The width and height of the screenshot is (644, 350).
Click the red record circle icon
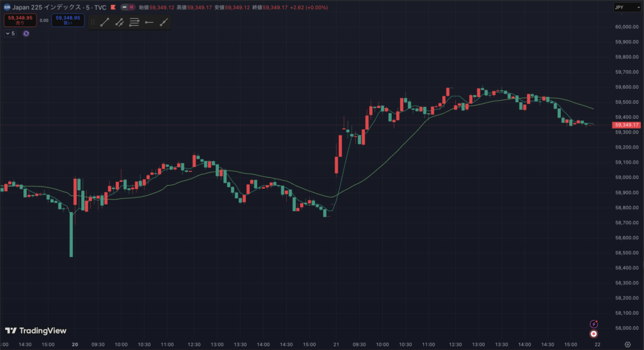click(594, 333)
